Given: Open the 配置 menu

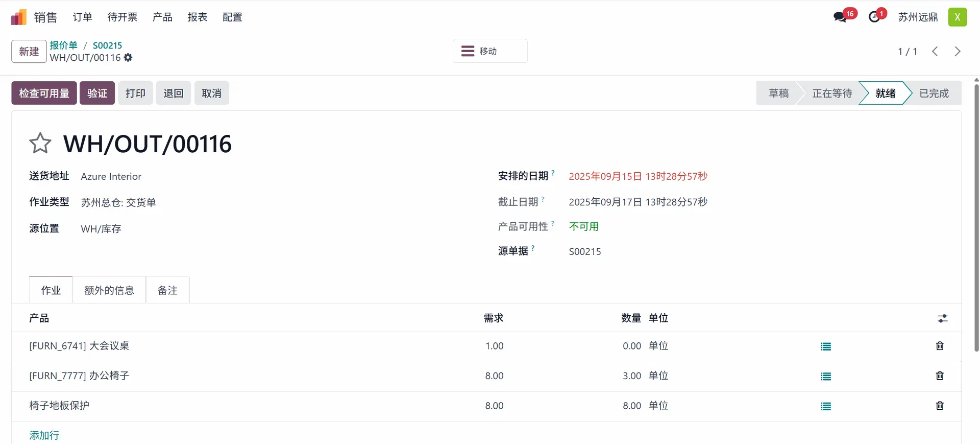Looking at the screenshot, I should click(x=232, y=17).
